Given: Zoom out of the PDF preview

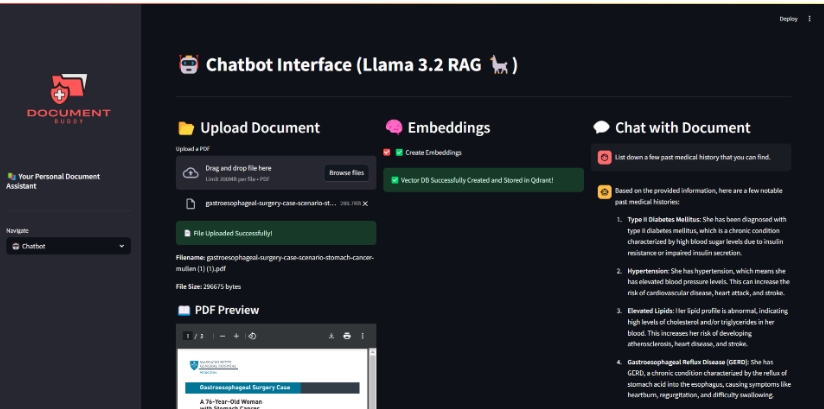Looking at the screenshot, I should 222,335.
